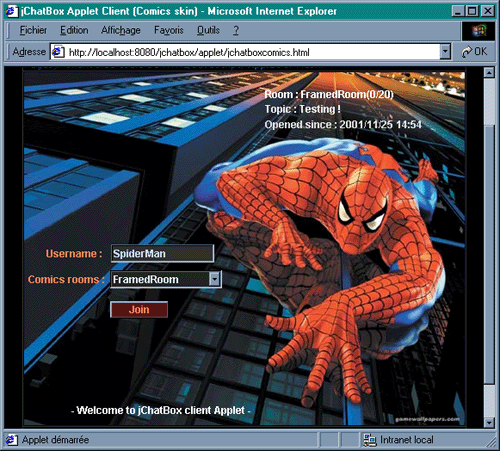Click the vertical scrollbar thumb
This screenshot has height=451, width=500.
coord(489,255)
